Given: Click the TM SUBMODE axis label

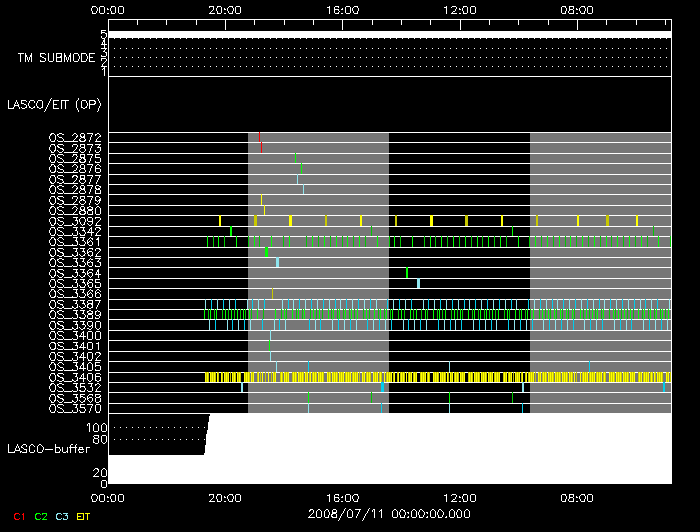Looking at the screenshot, I should click(x=56, y=58).
